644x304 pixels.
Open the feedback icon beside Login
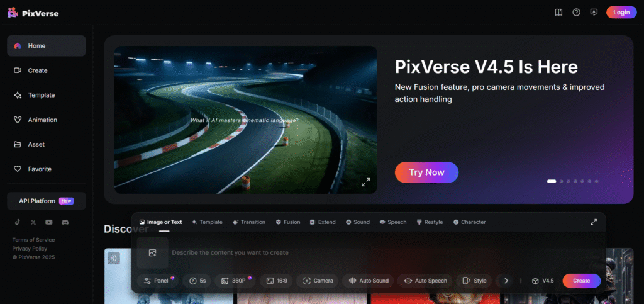(x=594, y=13)
